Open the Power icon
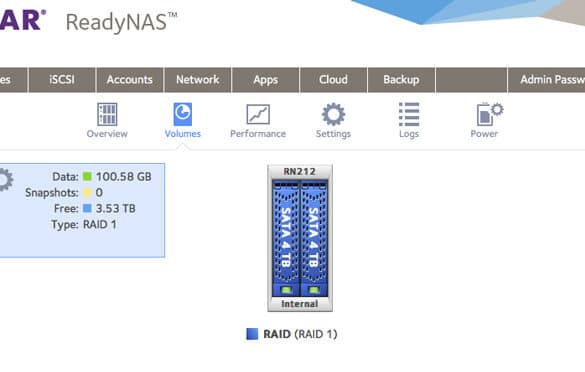Image resolution: width=585 pixels, height=372 pixels. tap(489, 114)
